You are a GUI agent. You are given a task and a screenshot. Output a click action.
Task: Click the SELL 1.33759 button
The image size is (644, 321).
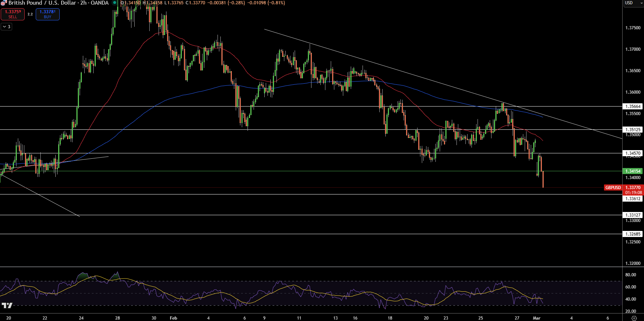click(x=13, y=14)
